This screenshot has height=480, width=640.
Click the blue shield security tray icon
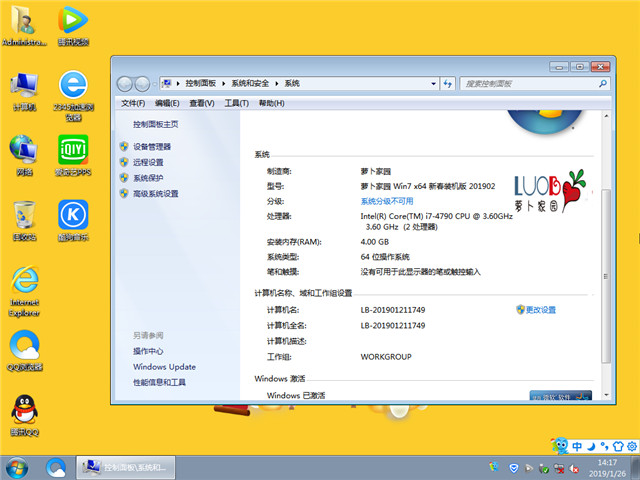pyautogui.click(x=514, y=468)
